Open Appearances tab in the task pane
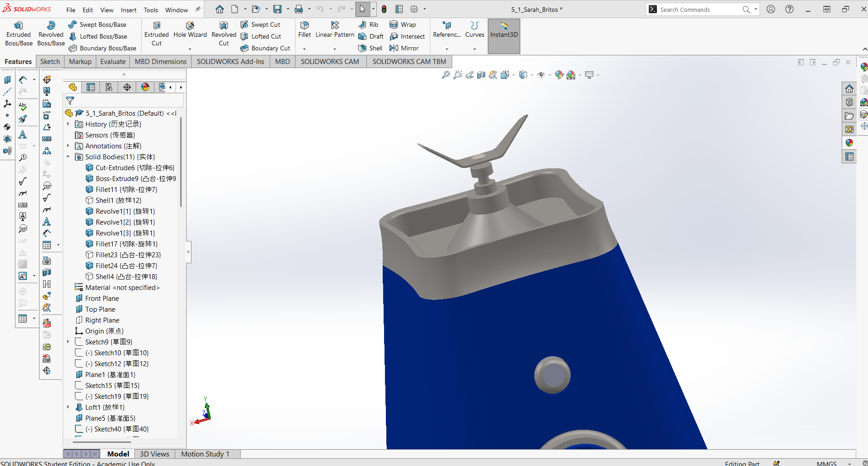Screen dimensions: 868x466 [x=849, y=143]
